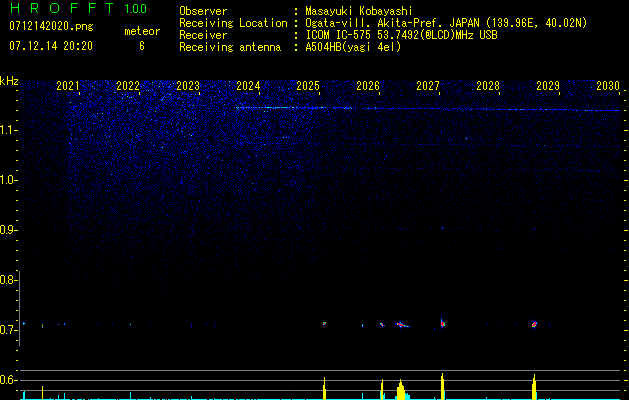
Task: Select the 2028 time axis label
Action: 488,86
